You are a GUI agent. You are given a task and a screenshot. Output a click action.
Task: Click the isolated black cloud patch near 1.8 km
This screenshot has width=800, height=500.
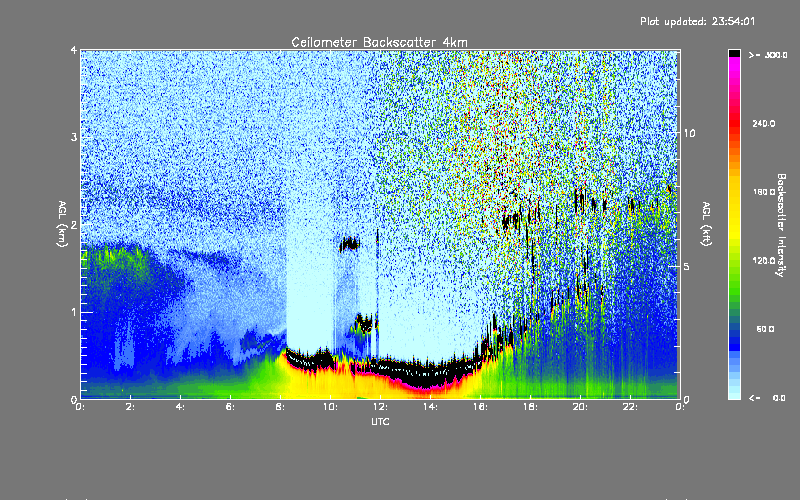point(349,244)
